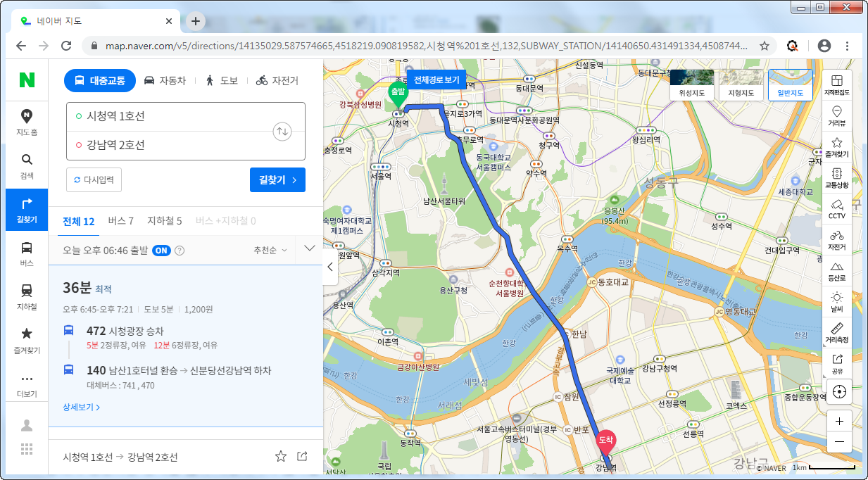Select 자동차 car mode
The width and height of the screenshot is (868, 480).
pyautogui.click(x=165, y=80)
